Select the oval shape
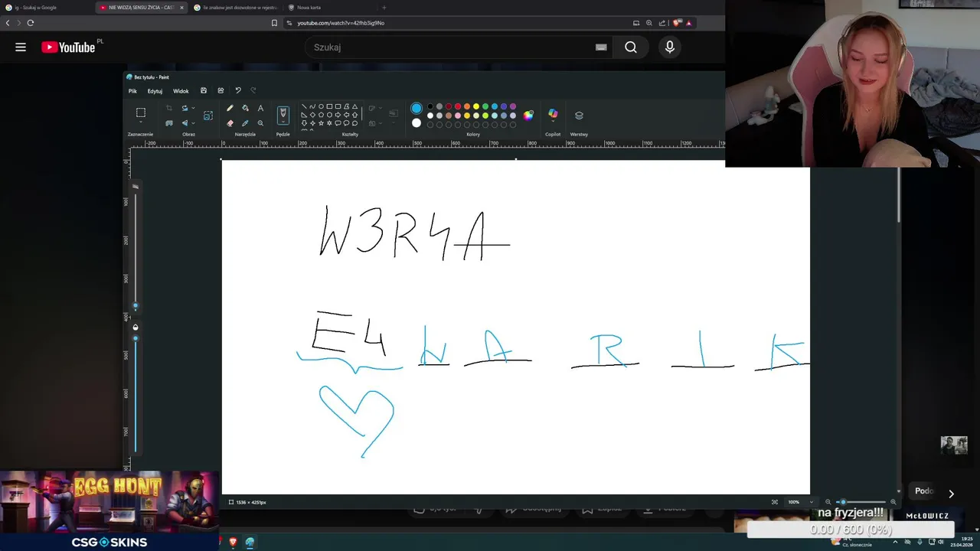The image size is (980, 551). coord(321,106)
